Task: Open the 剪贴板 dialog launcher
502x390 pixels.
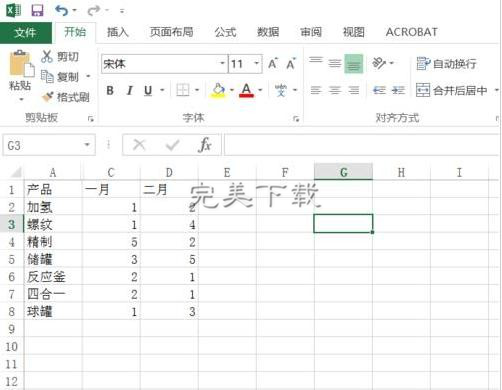Action: [91, 119]
